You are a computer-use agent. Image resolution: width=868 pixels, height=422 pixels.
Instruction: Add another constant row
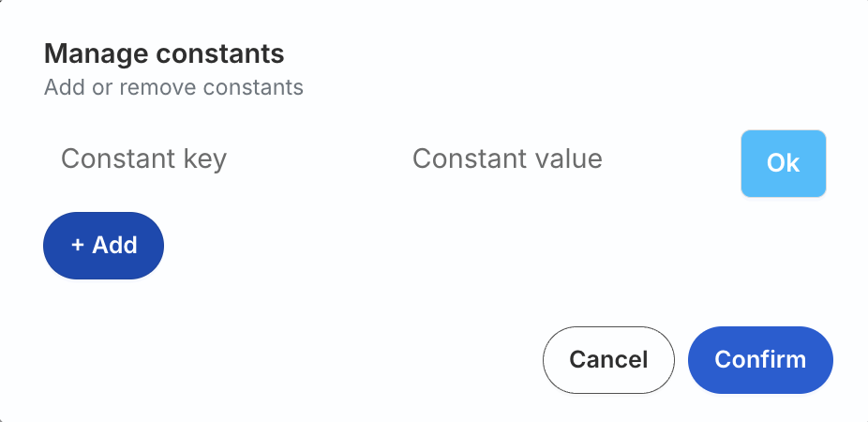tap(104, 246)
